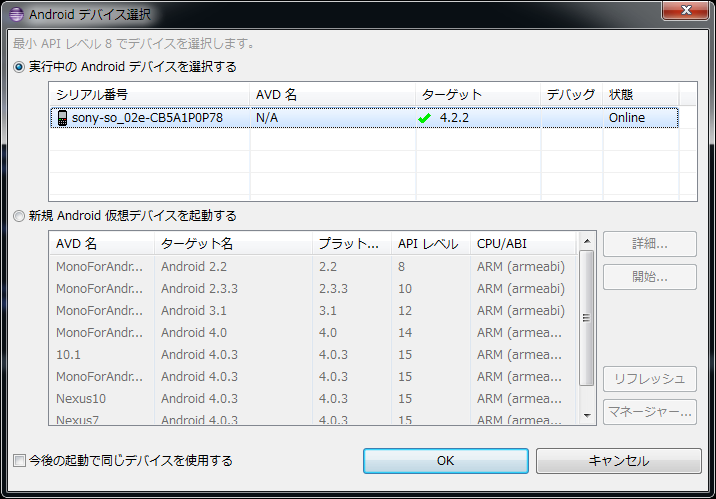Click the phone icon beside sony-so_02e-CB5A1P0P78
The width and height of the screenshot is (716, 499).
point(62,118)
